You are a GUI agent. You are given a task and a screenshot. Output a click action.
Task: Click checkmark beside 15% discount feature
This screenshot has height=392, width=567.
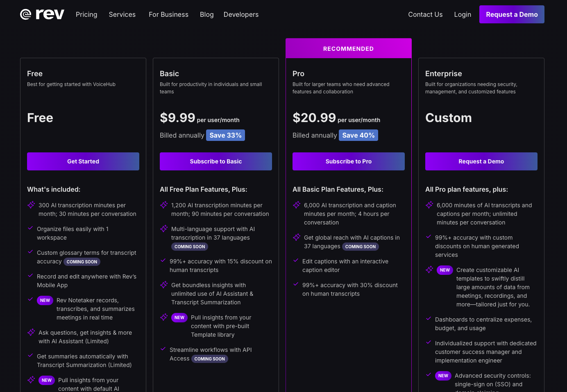163,261
